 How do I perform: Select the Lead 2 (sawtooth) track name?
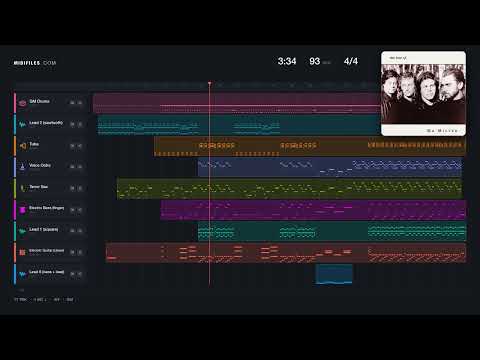pos(46,123)
